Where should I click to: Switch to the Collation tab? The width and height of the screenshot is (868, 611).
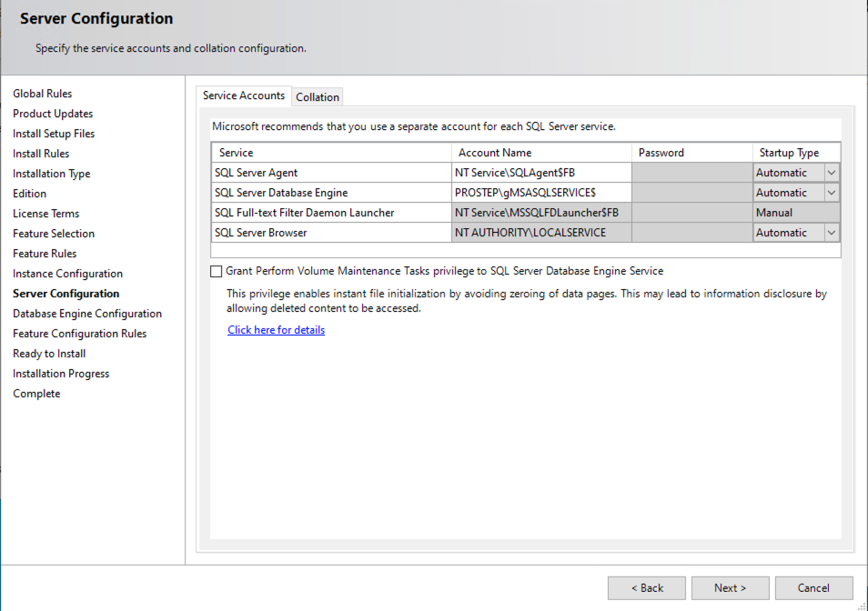[x=318, y=96]
